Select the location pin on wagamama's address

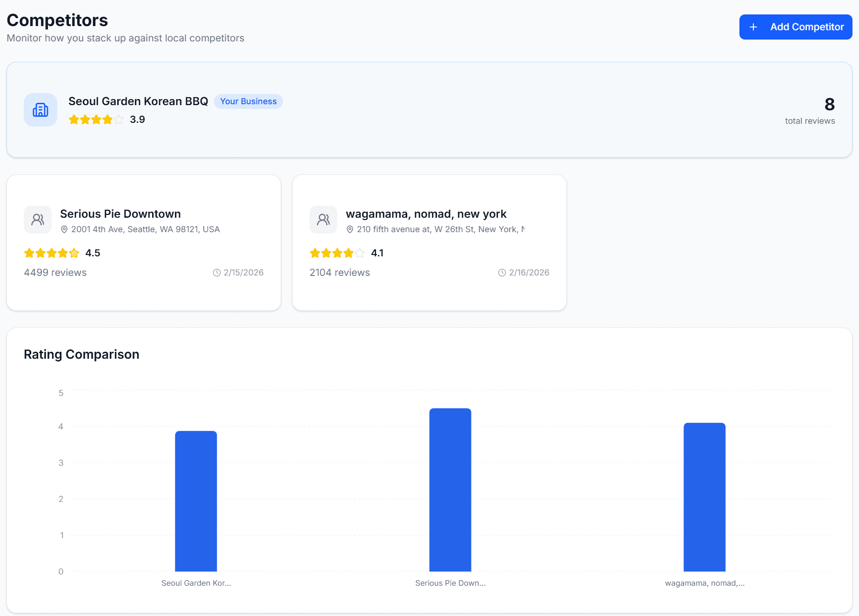tap(349, 229)
